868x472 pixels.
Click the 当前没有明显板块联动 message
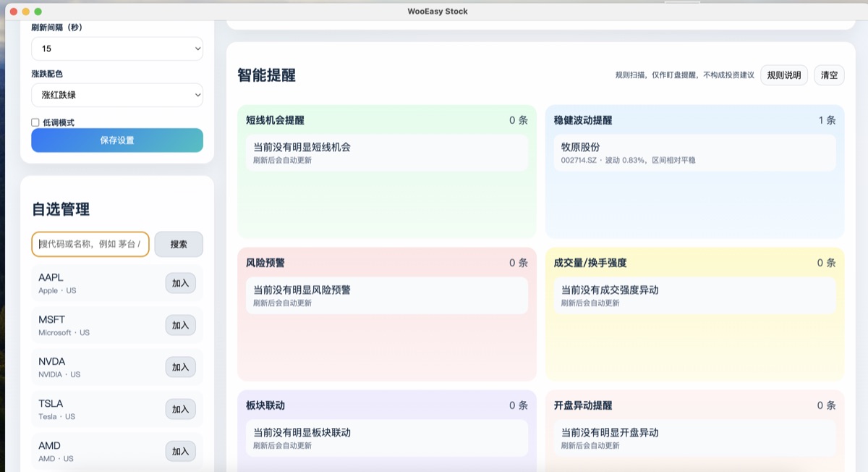coord(302,432)
